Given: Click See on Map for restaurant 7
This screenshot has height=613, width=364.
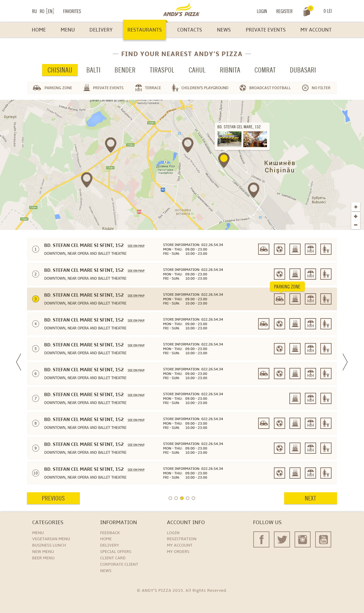Looking at the screenshot, I should pos(136,395).
